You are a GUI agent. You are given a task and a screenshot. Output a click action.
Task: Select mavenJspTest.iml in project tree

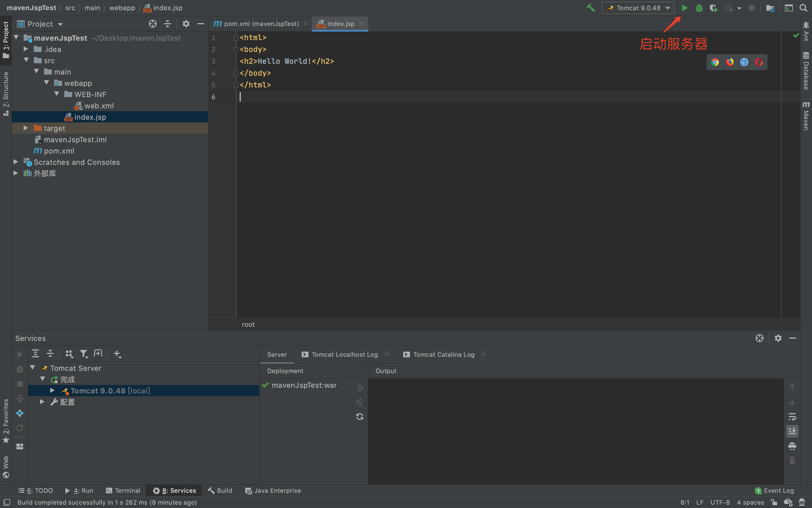click(75, 139)
